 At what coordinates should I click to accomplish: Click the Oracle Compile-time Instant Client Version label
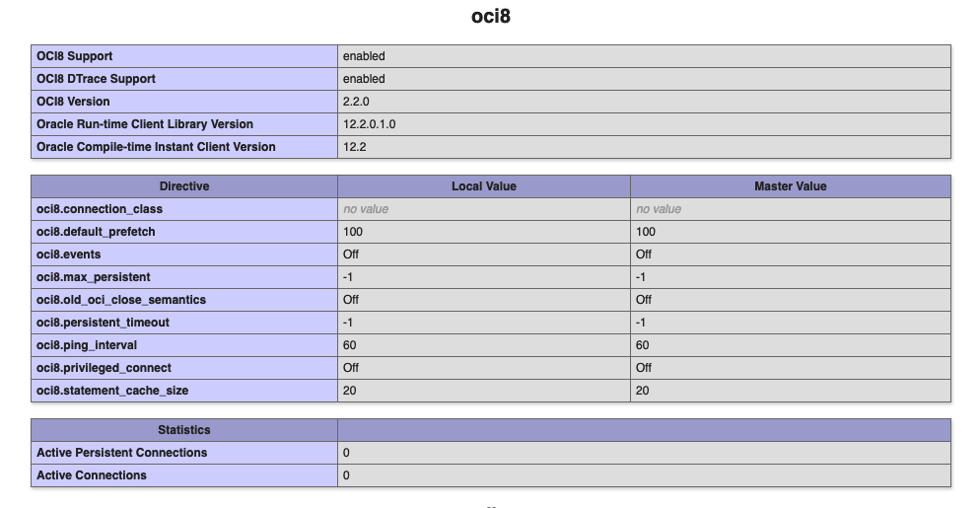(x=156, y=146)
